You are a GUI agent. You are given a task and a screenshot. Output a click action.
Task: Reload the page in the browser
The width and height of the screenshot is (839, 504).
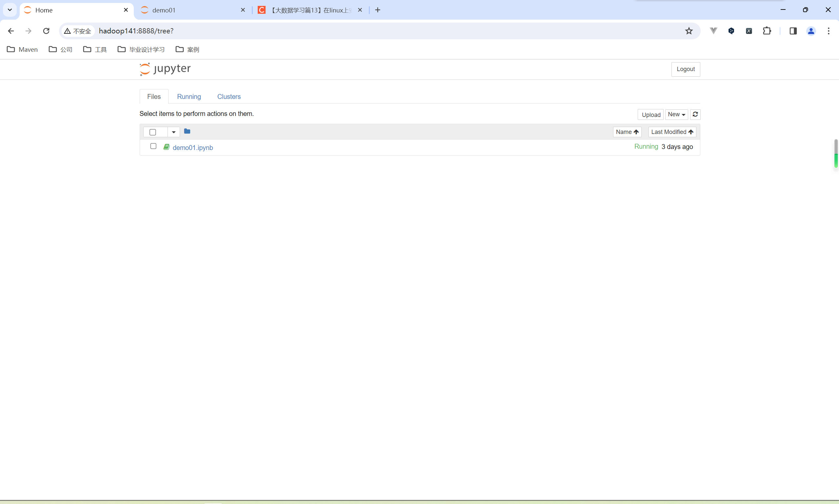point(46,31)
